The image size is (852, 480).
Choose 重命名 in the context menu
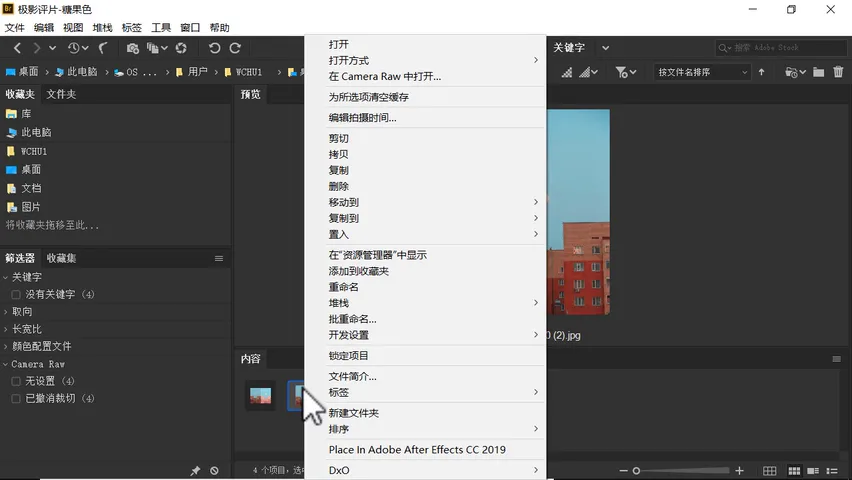(343, 287)
